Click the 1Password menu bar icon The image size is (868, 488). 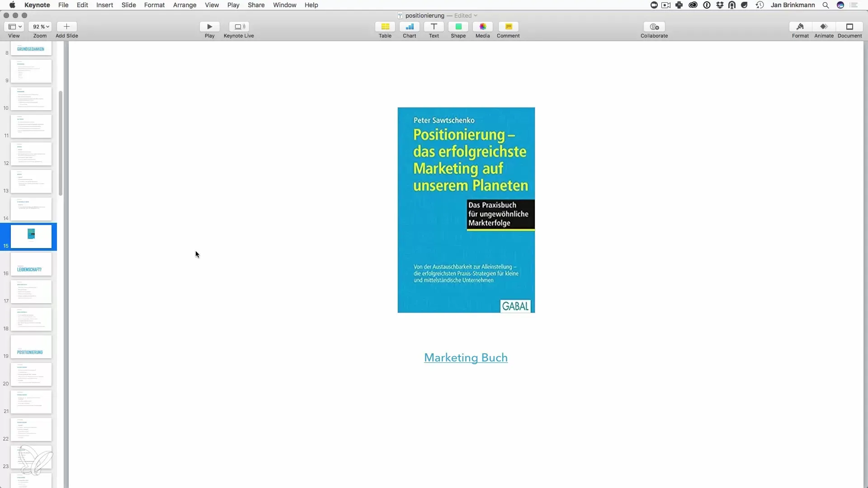[707, 5]
